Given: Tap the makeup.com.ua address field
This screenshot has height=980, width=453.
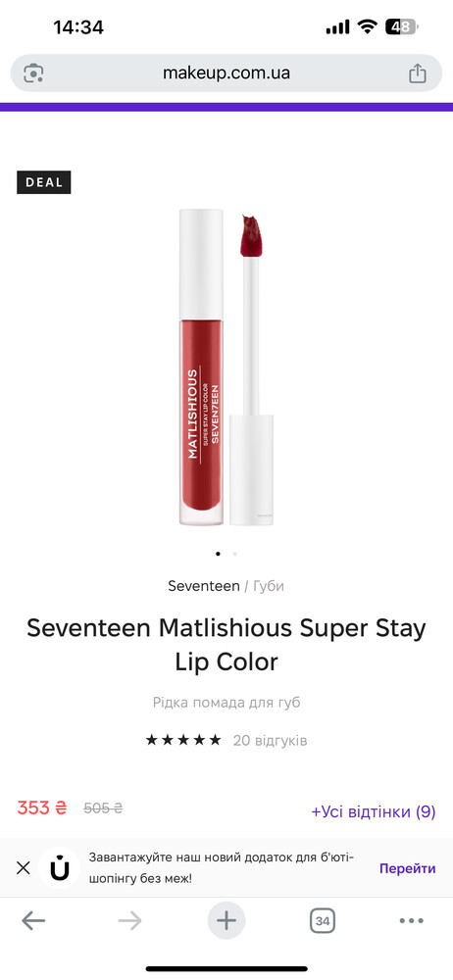Looking at the screenshot, I should 226,73.
